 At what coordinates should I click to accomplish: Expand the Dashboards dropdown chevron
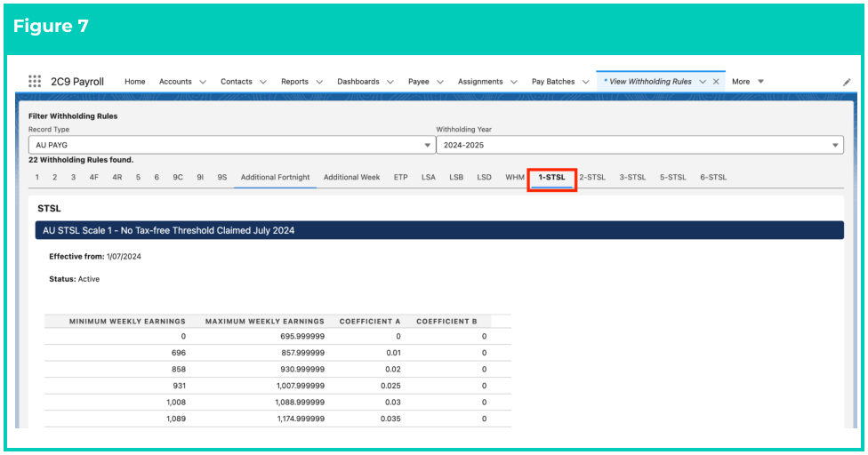click(390, 82)
